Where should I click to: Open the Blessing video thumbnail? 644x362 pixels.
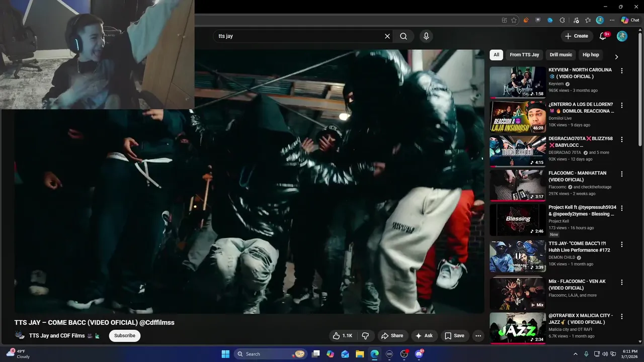pyautogui.click(x=518, y=220)
